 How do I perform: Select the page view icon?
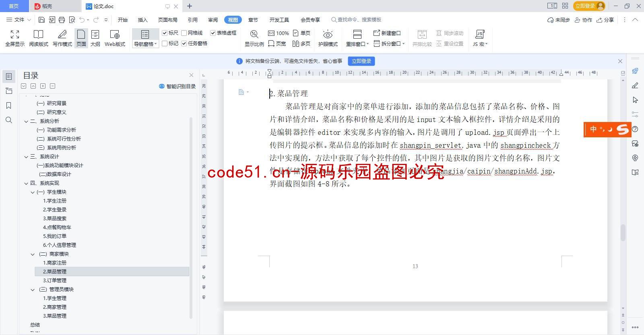pos(81,38)
